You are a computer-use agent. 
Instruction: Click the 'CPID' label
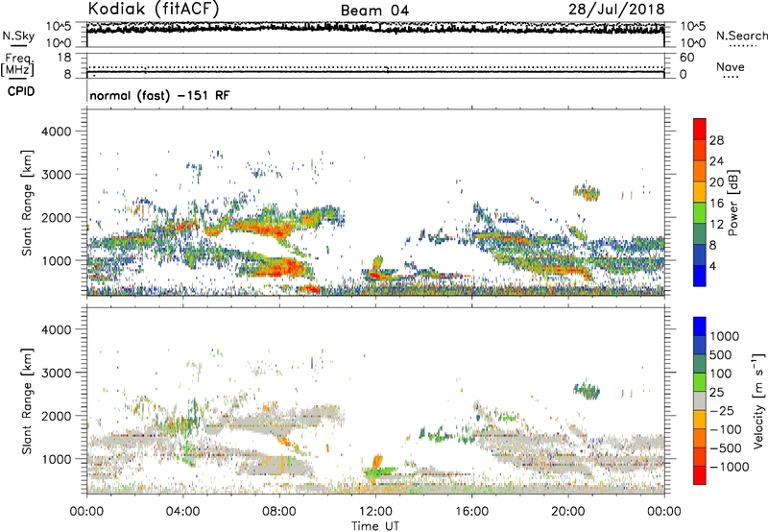(21, 91)
